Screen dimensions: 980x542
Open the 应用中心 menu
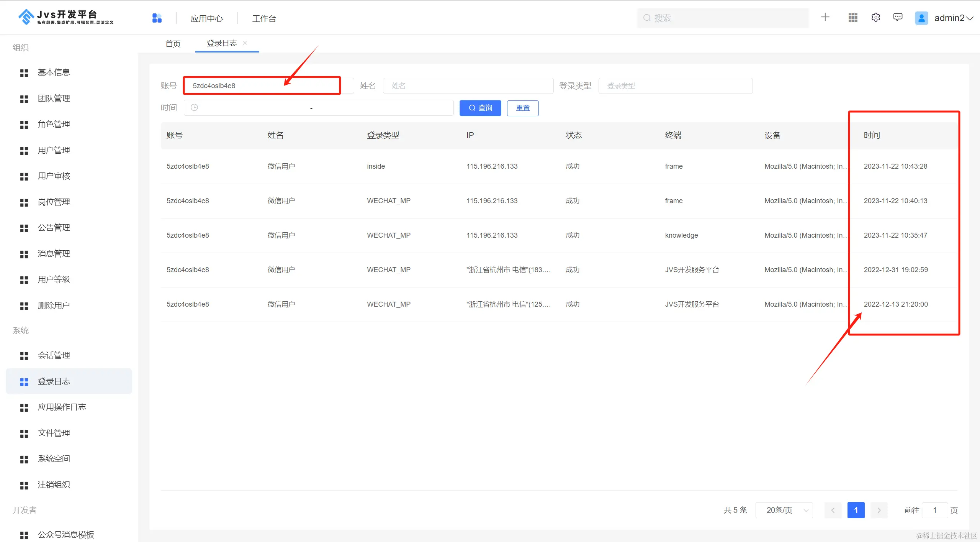pyautogui.click(x=206, y=18)
